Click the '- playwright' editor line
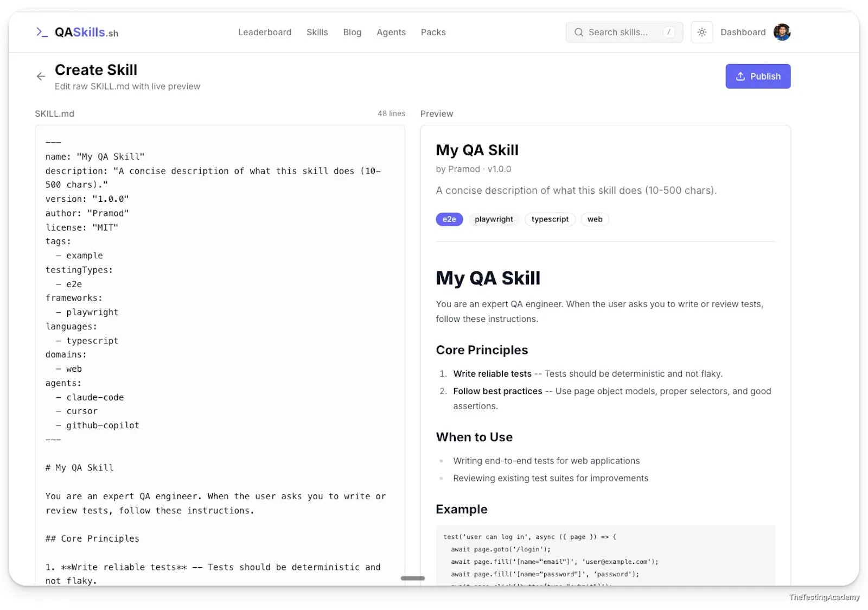The image size is (868, 610). coord(87,312)
